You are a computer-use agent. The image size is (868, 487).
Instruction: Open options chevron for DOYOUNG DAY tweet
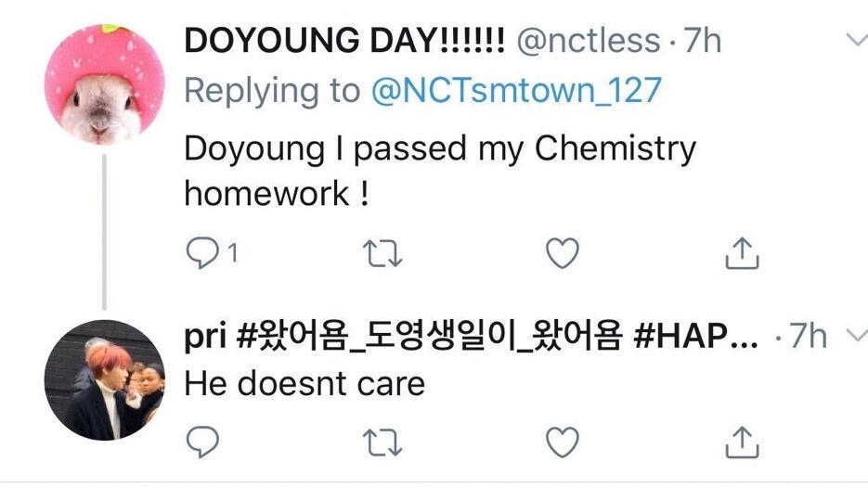click(855, 40)
